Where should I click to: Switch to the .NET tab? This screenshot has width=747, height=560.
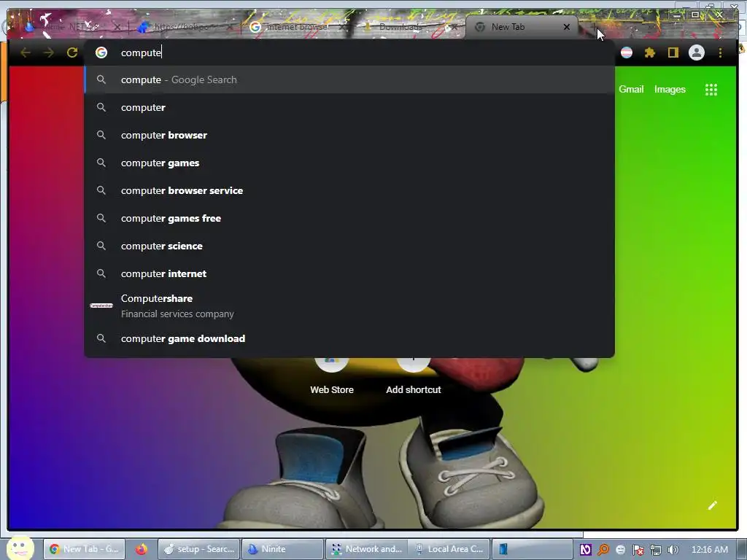(71, 27)
